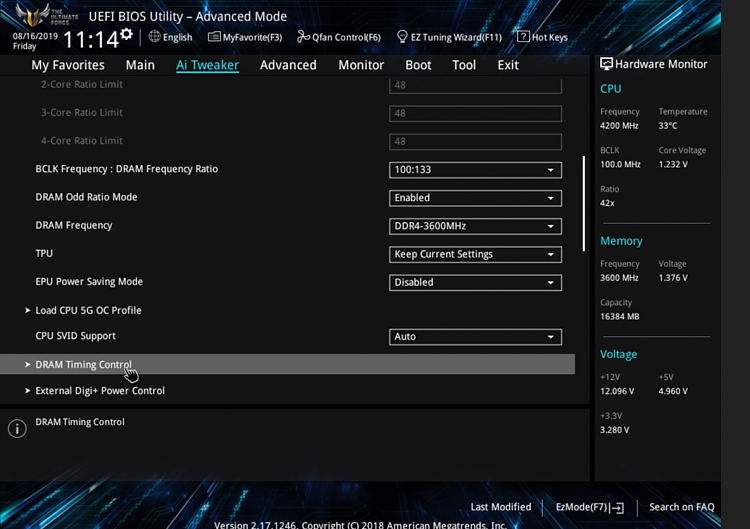
Task: Click the MyFavorite(F3) label
Action: click(253, 37)
